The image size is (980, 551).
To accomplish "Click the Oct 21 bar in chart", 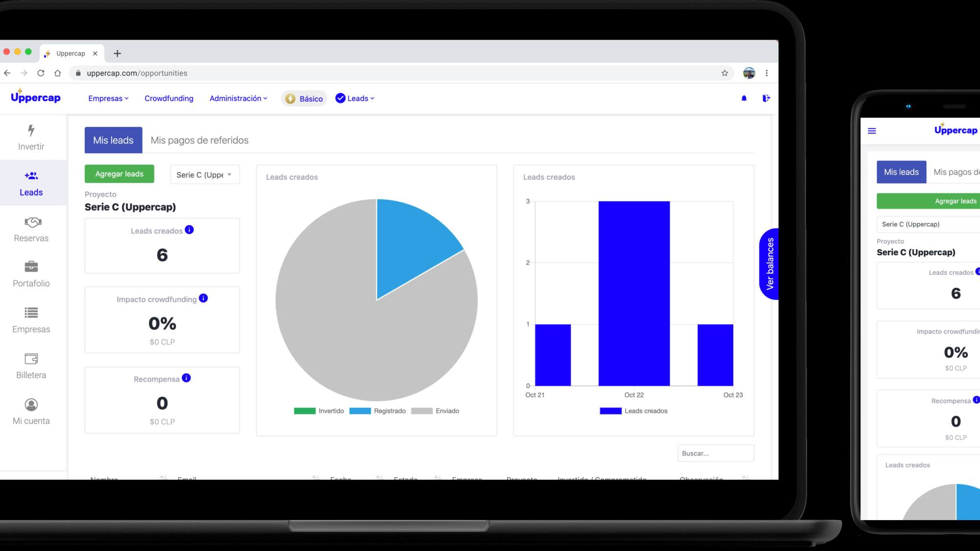I will [x=553, y=355].
